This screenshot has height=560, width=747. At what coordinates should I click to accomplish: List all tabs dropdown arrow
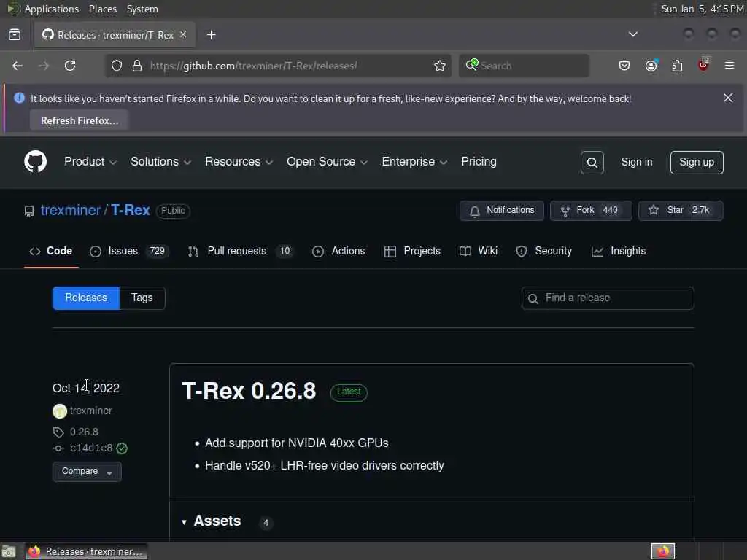point(633,34)
